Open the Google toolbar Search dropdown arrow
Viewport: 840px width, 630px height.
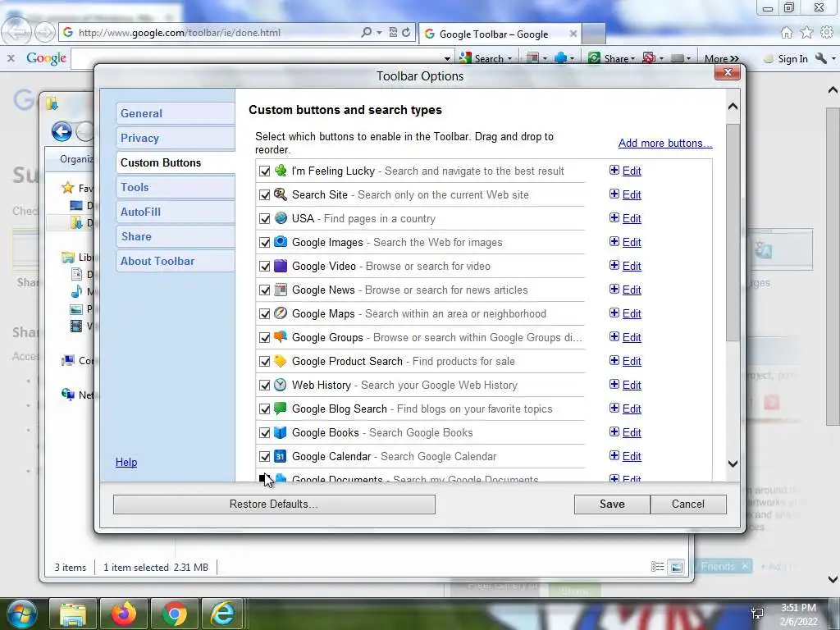click(509, 59)
